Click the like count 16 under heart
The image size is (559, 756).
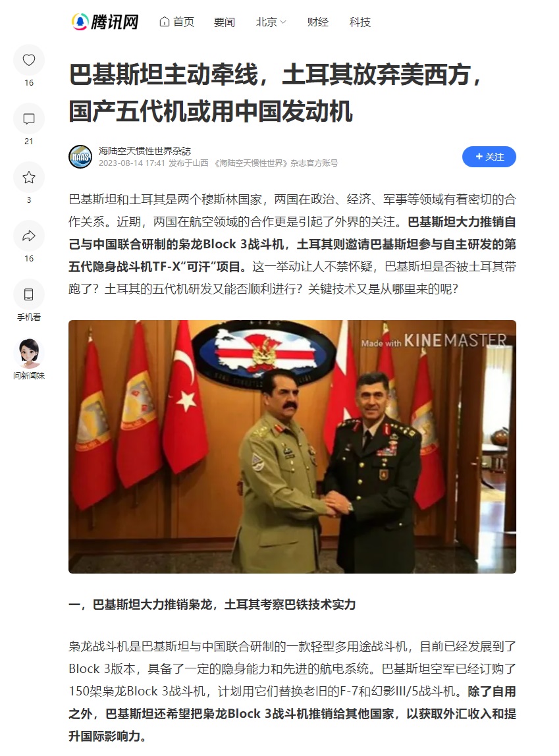tap(29, 83)
